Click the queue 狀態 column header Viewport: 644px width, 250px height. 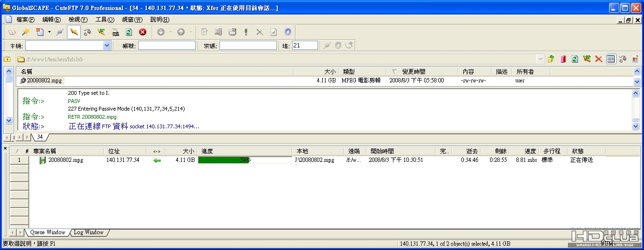coord(586,151)
